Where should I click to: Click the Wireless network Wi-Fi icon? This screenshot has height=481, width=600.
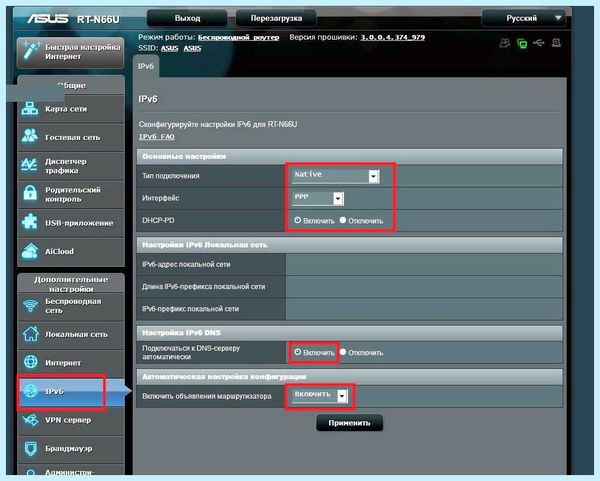click(x=30, y=305)
